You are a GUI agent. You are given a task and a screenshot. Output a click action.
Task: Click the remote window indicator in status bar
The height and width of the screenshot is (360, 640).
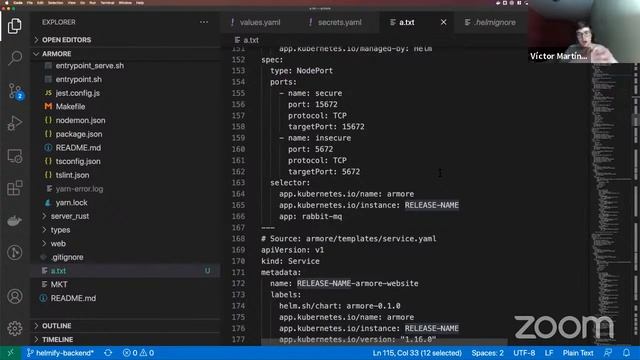(x=11, y=353)
